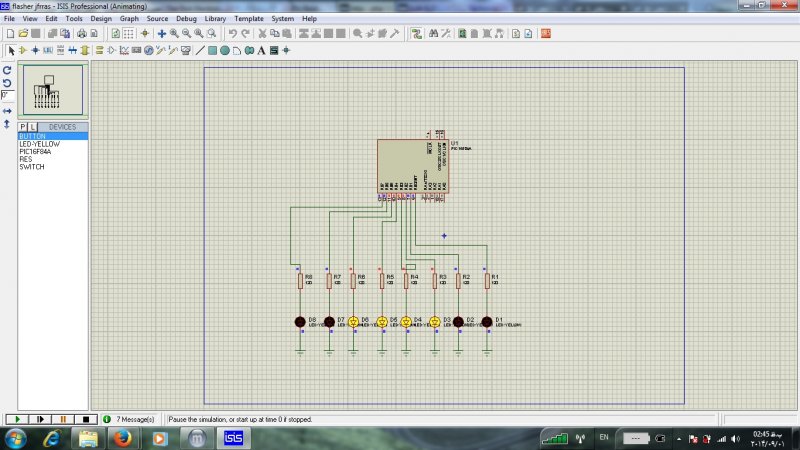Viewport: 800px width, 450px height.
Task: Click the Pause simulation button
Action: [x=63, y=419]
